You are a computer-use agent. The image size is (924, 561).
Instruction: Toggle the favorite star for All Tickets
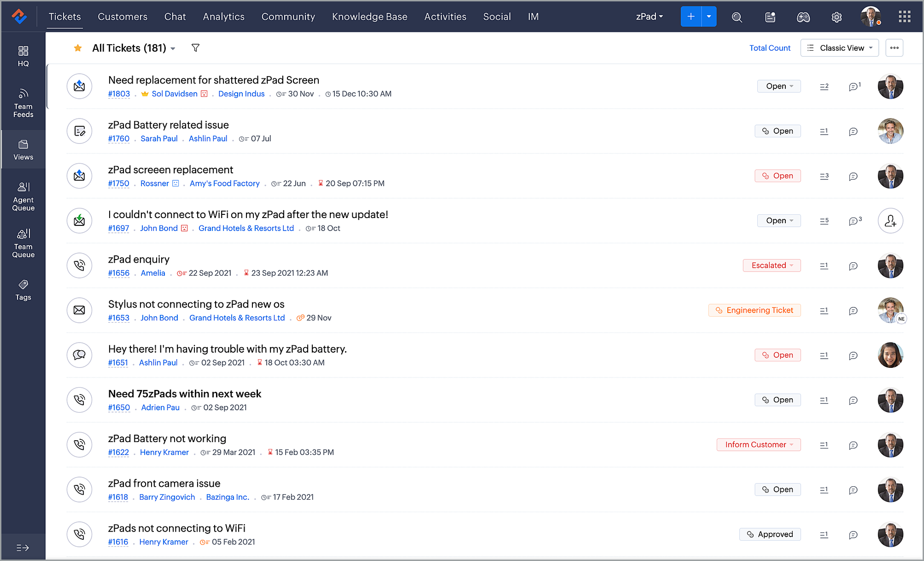tap(78, 48)
